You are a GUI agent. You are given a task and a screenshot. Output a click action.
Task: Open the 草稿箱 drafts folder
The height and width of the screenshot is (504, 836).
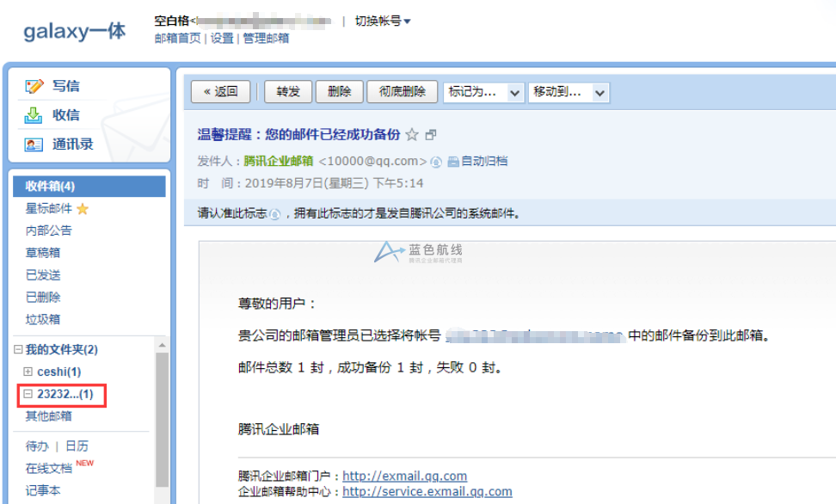pos(43,253)
